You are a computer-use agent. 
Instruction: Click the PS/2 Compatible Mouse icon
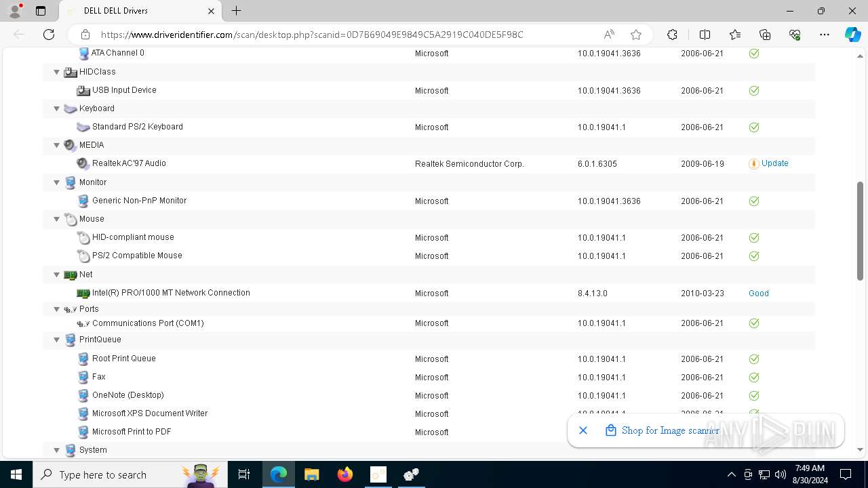tap(83, 256)
